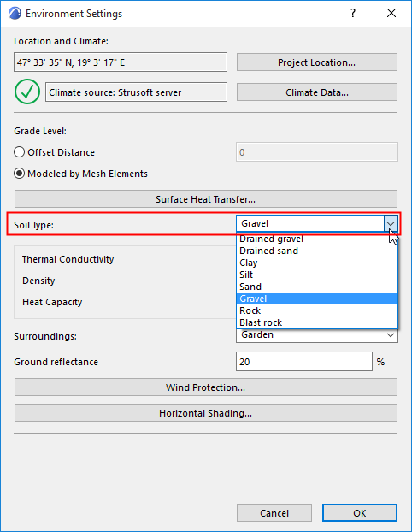Open Project Location settings
412x532 pixels.
pos(317,62)
